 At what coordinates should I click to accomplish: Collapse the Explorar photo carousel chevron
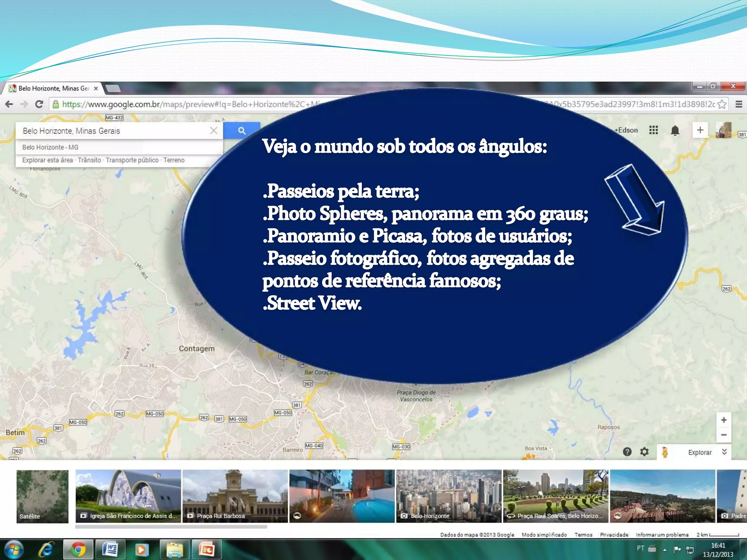[724, 452]
